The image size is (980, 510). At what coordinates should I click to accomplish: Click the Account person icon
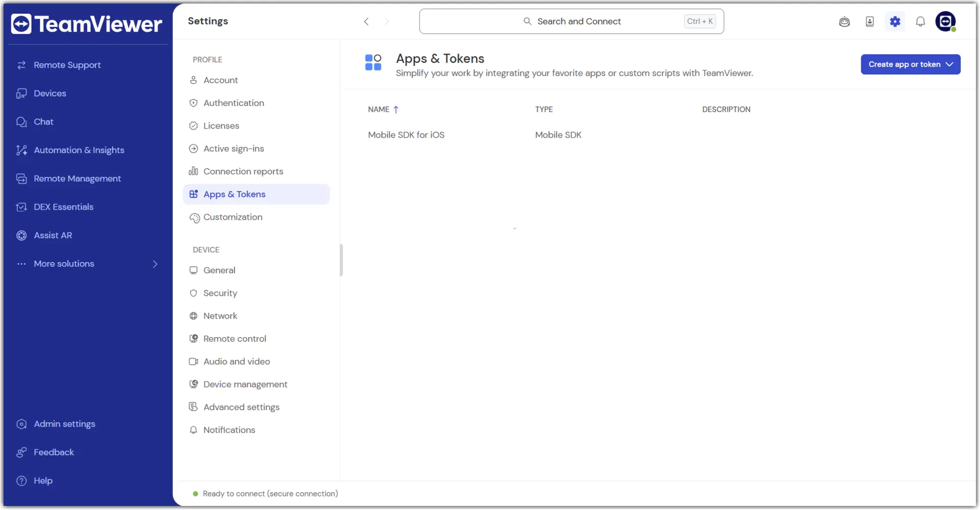[194, 80]
